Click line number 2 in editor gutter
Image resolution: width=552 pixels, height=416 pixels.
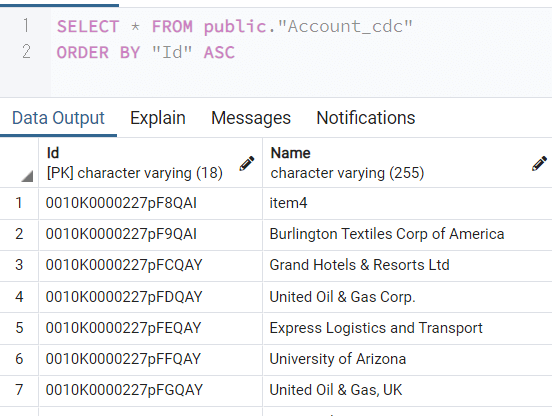(x=26, y=51)
